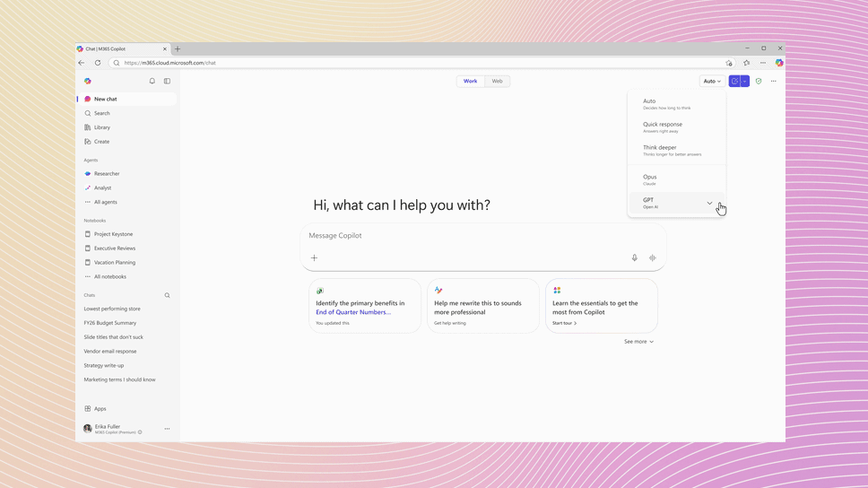Select Think deeper mode

[x=676, y=151]
